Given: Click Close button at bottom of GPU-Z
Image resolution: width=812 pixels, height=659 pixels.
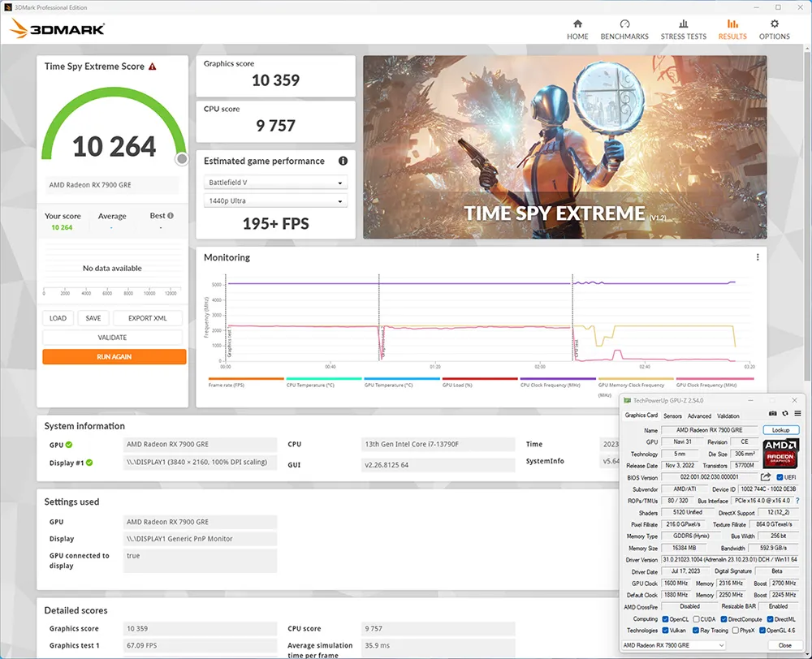Looking at the screenshot, I should [784, 645].
